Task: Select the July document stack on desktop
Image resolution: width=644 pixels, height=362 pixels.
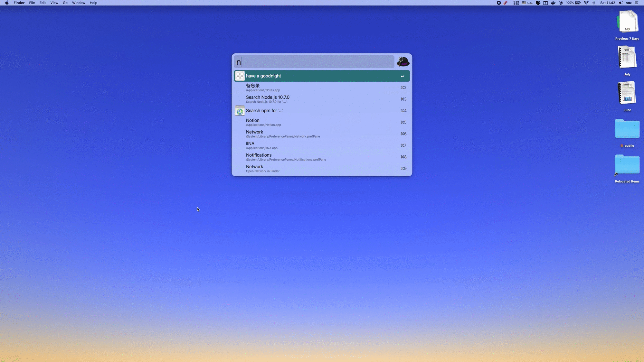Action: click(627, 61)
